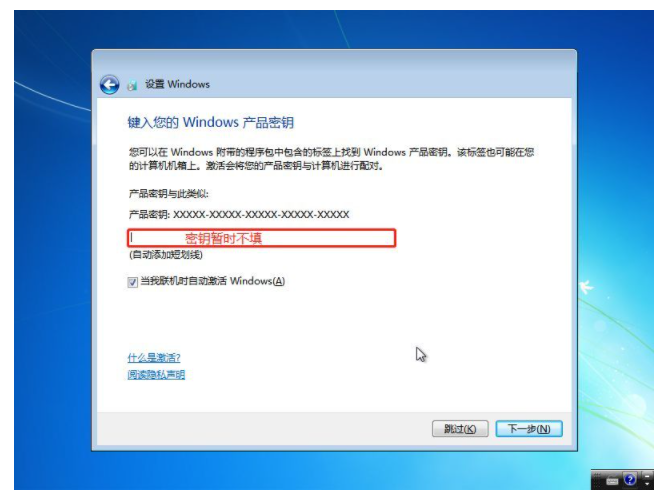Click the 设置 Windows title text
Viewport: 671px width, 498px height.
[x=177, y=84]
